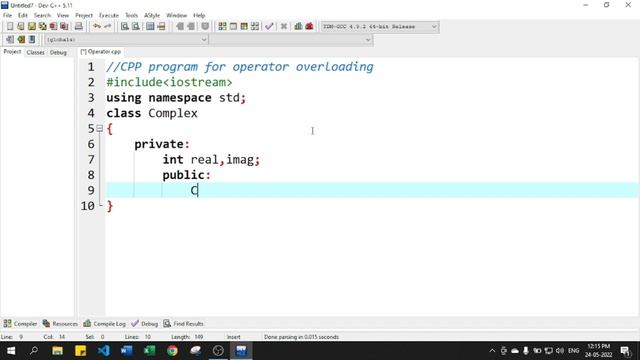This screenshot has width=640, height=360.
Task: Click the Profile Analysis chart icon
Action: (298, 27)
